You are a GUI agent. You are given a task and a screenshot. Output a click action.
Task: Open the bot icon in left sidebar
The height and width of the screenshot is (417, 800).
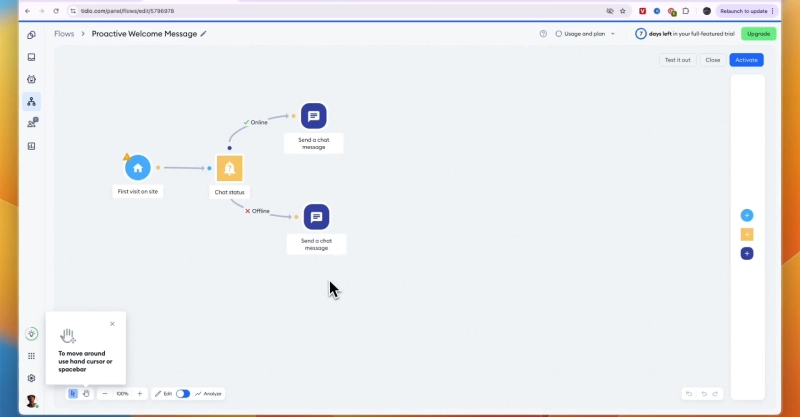(32, 79)
